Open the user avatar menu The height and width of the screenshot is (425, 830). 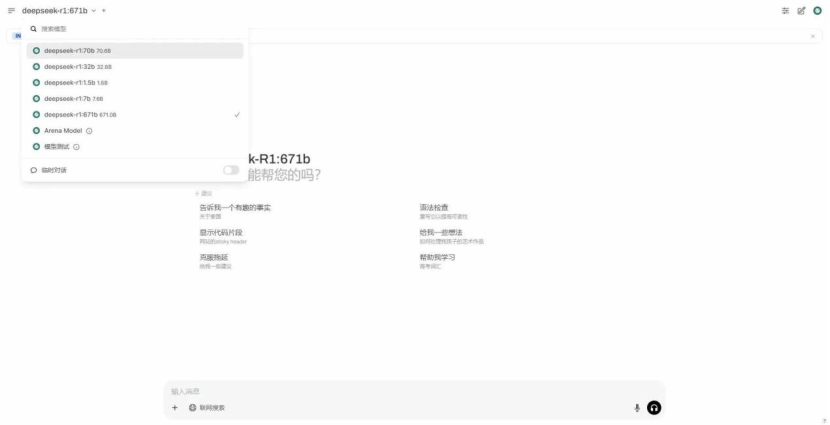(817, 11)
